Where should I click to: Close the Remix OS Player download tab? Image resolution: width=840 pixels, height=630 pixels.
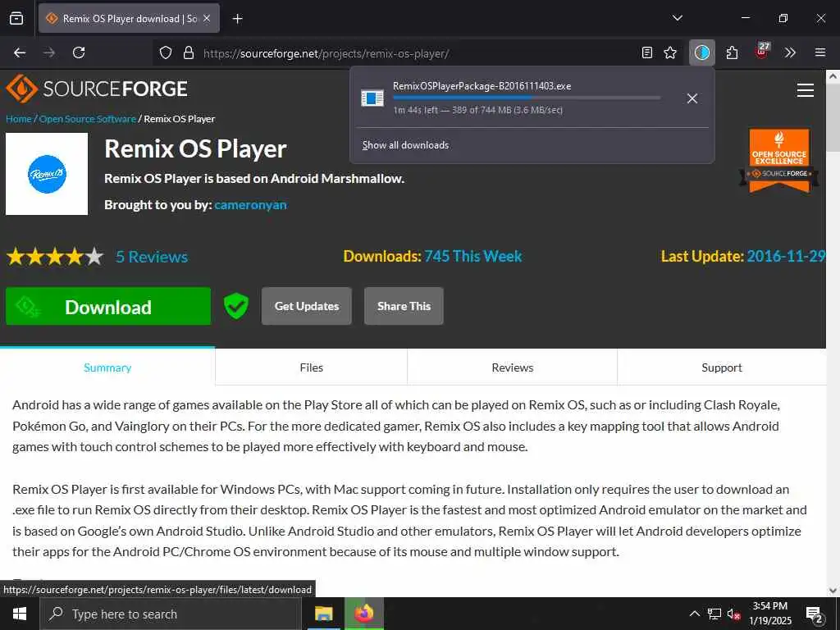207,18
